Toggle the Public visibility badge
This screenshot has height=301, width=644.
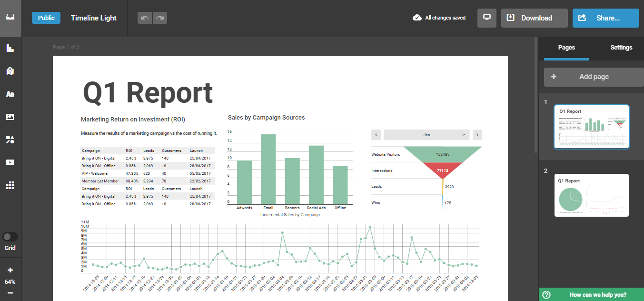pyautogui.click(x=46, y=18)
